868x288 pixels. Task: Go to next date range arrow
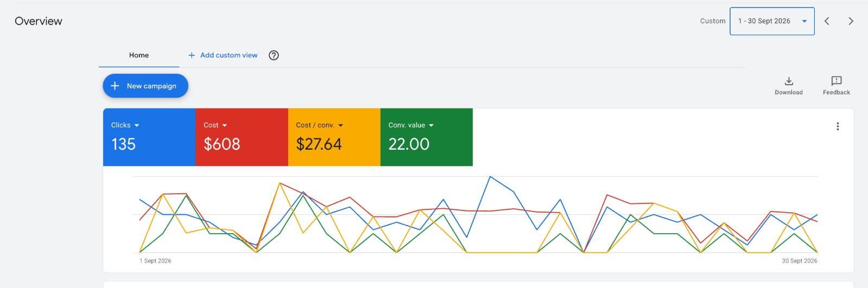coord(851,21)
